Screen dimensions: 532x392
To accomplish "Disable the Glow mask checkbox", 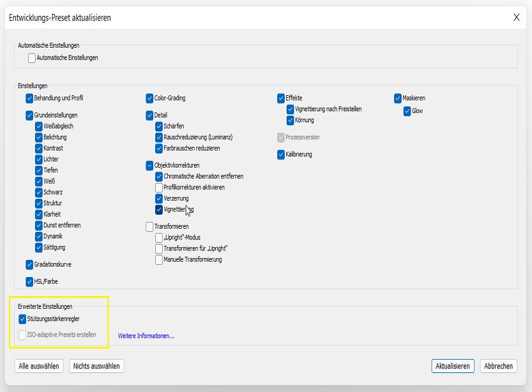I will 407,111.
